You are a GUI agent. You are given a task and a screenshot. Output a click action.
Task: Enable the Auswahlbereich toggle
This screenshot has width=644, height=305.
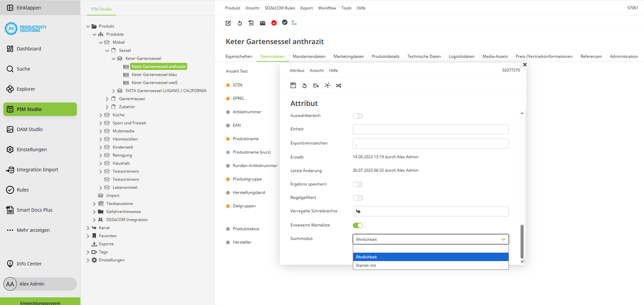click(x=358, y=116)
